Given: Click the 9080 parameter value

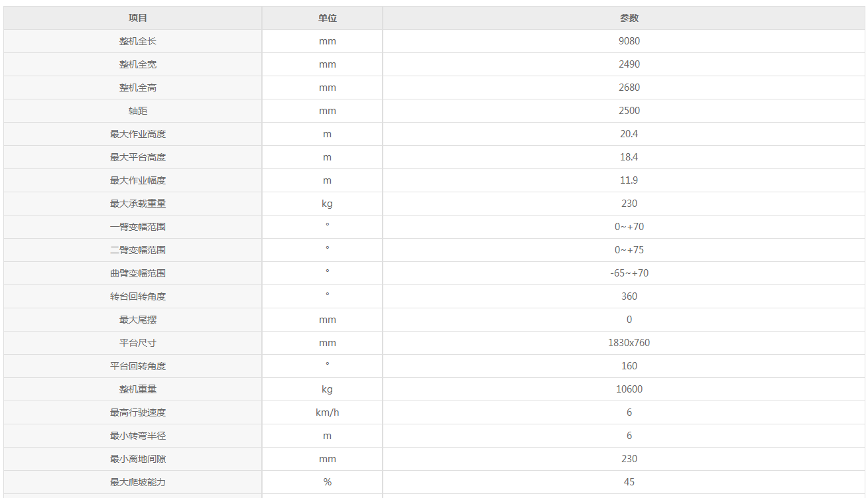Looking at the screenshot, I should tap(629, 41).
